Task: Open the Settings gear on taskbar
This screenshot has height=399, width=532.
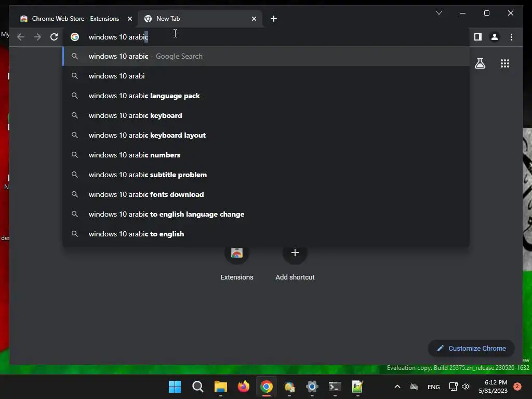Action: pyautogui.click(x=312, y=387)
